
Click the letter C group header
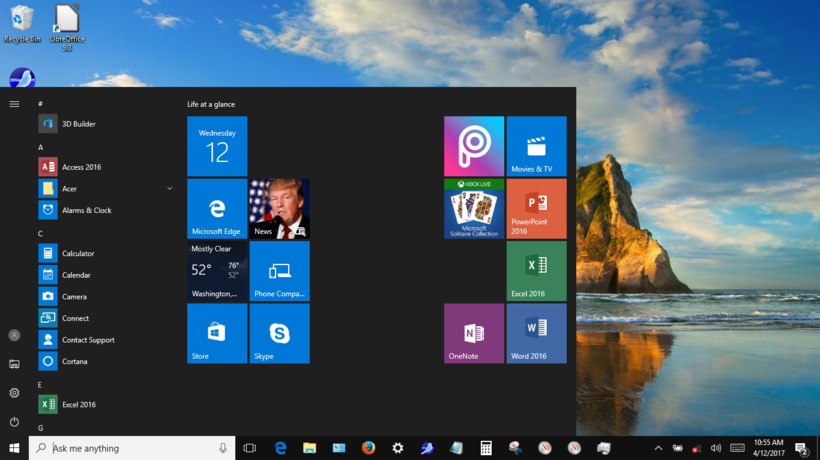40,234
